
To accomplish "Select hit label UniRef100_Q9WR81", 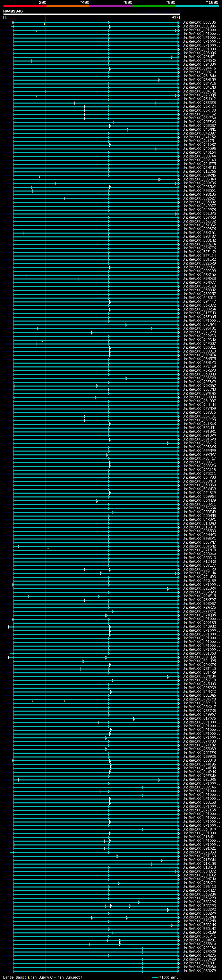I will coord(199,940).
